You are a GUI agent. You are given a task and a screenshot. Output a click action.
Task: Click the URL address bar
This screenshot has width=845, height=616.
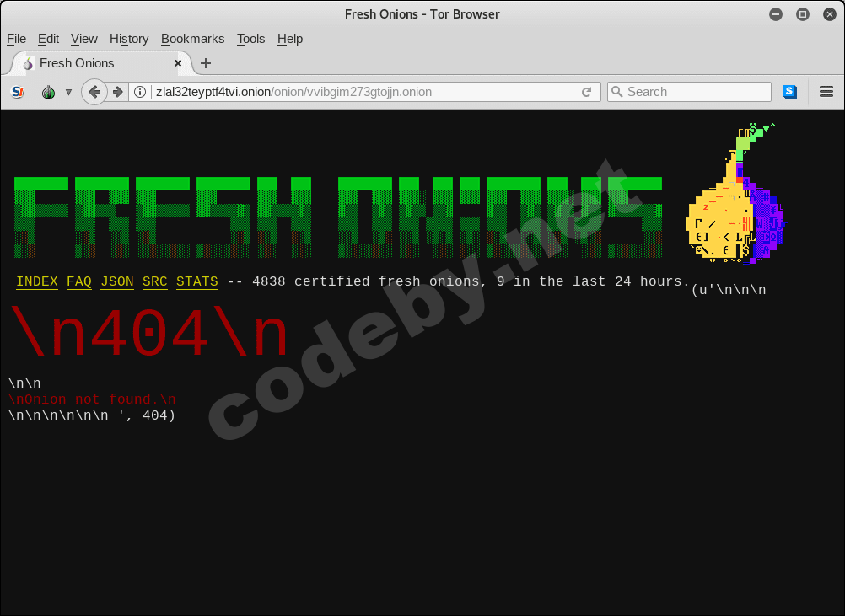363,92
